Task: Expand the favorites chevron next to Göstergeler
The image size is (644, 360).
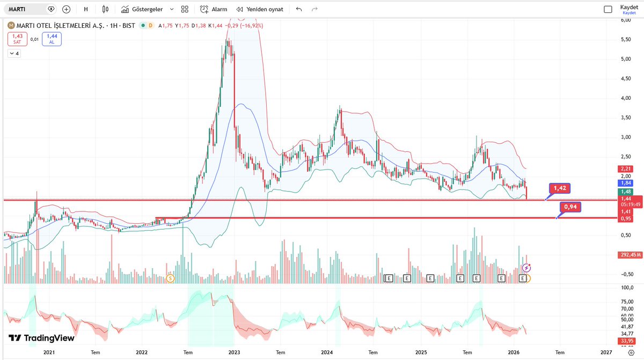Action: [x=171, y=9]
